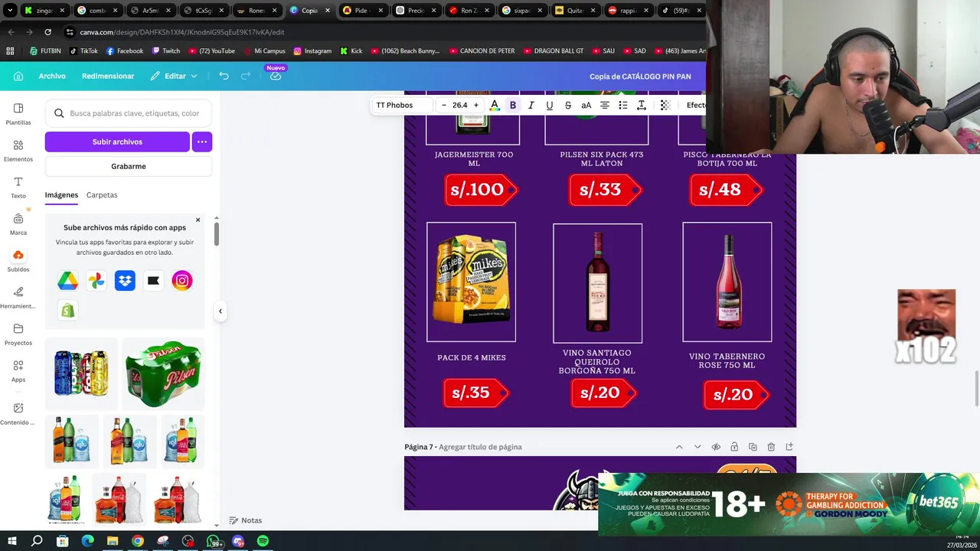980x551 pixels.
Task: Click Agregar título de página field
Action: click(x=480, y=447)
